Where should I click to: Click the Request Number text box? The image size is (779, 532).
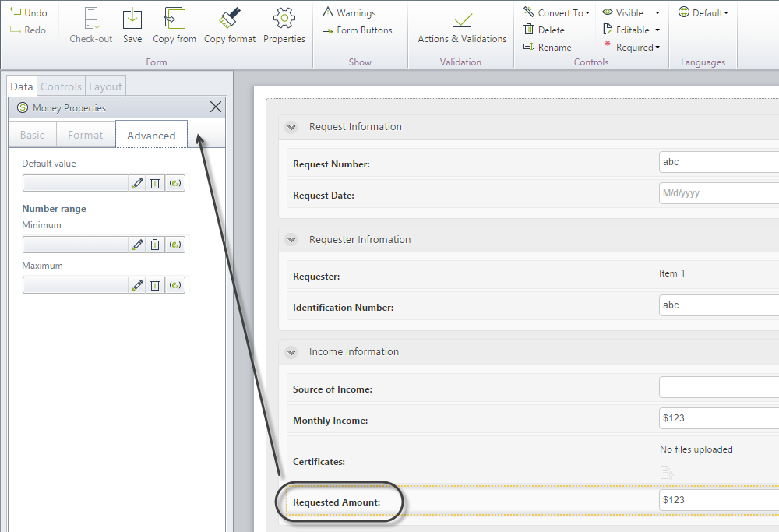[719, 162]
